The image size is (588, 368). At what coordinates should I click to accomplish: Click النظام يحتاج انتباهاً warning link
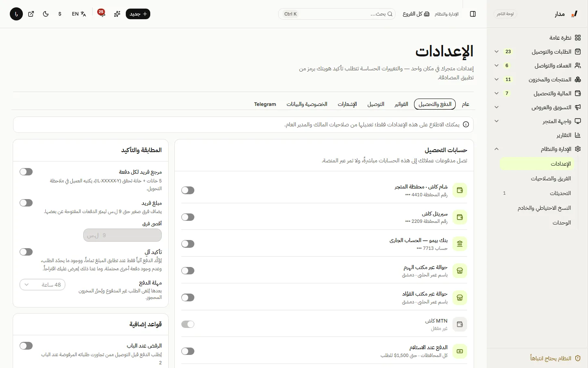pos(555,358)
